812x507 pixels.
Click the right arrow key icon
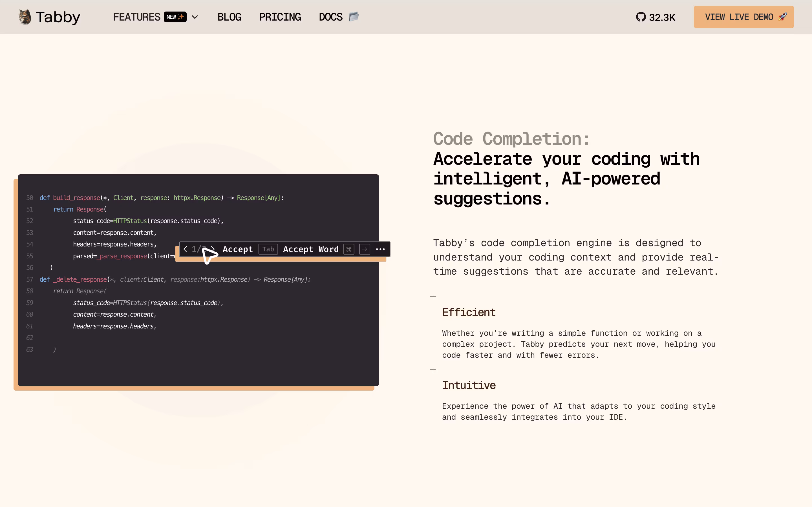(364, 249)
